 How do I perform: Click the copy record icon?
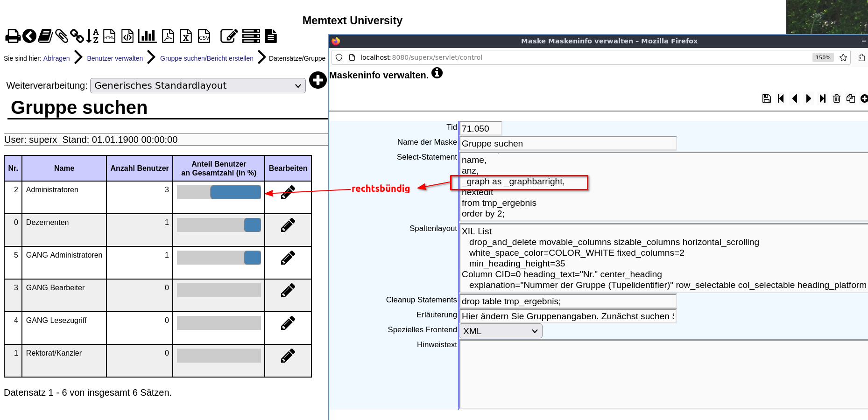(851, 98)
